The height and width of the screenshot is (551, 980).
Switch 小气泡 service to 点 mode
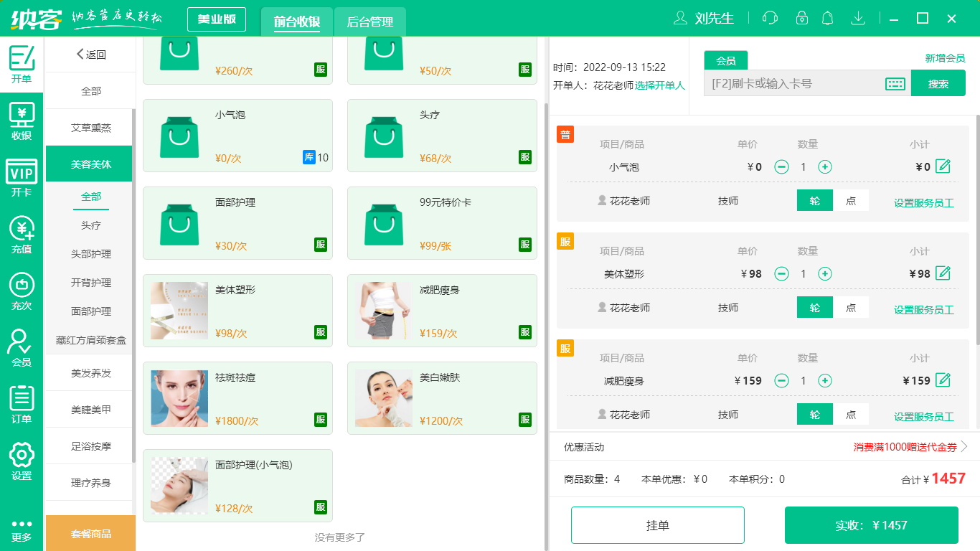tap(851, 201)
